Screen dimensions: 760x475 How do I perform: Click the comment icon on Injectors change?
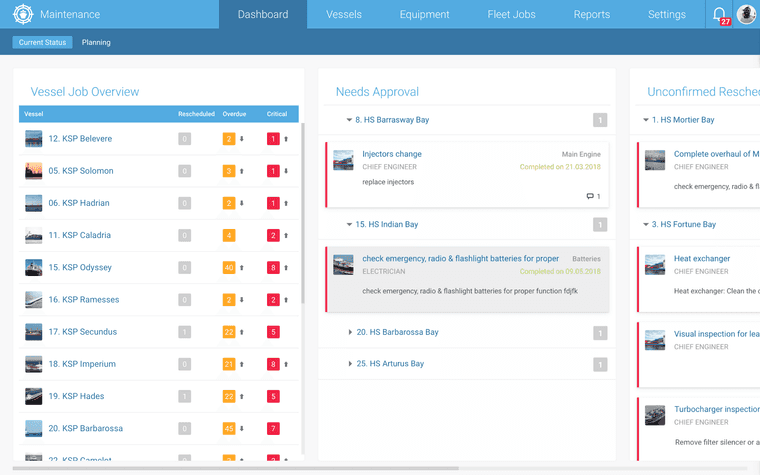click(590, 197)
